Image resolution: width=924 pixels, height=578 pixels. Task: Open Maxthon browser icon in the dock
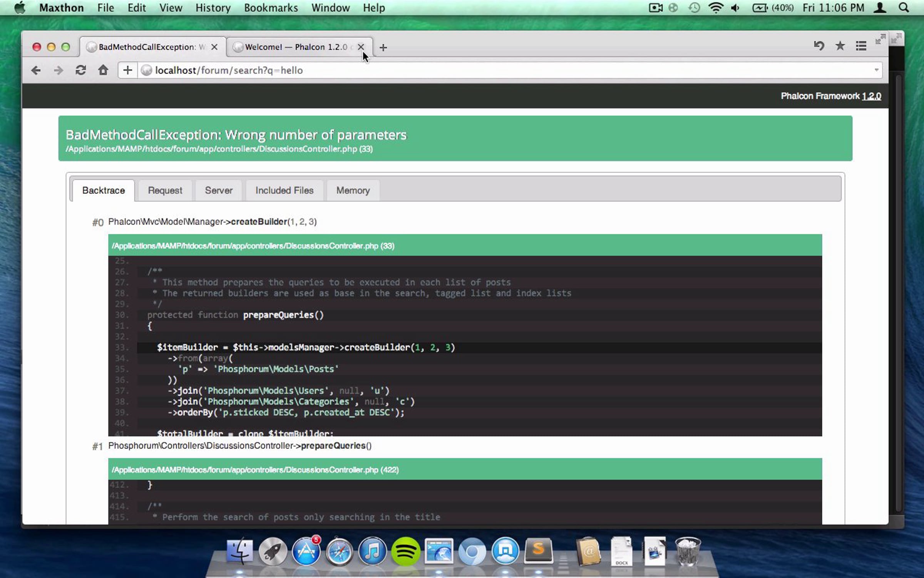505,551
